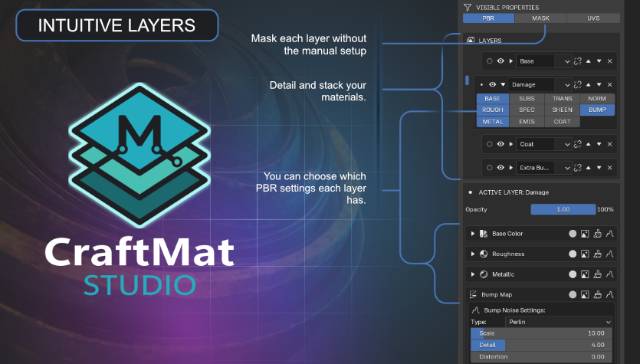Move the Damage layer down
This screenshot has width=640, height=364.
pyautogui.click(x=599, y=84)
